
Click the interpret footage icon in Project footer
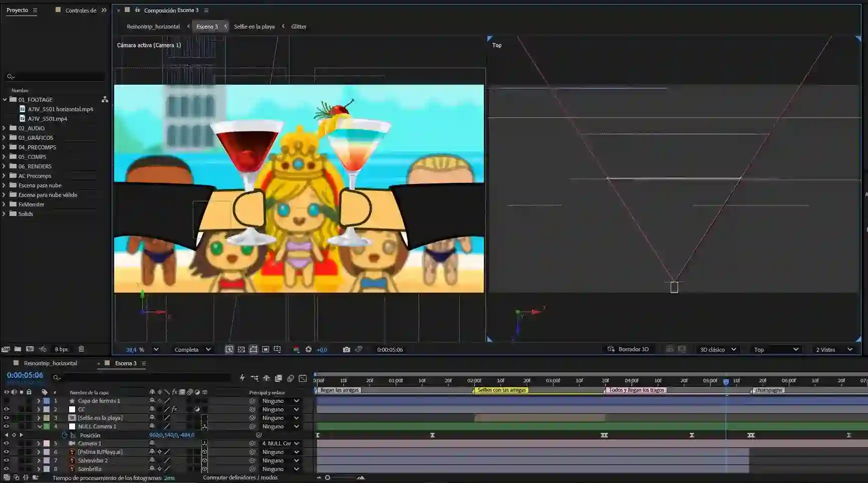pyautogui.click(x=6, y=349)
